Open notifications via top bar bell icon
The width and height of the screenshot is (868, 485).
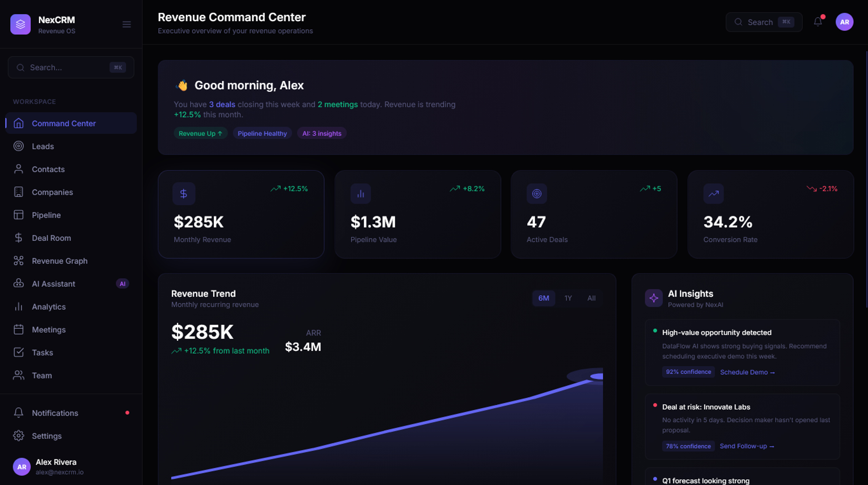[818, 22]
